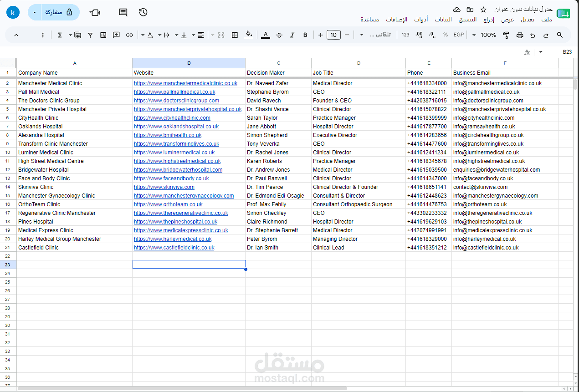This screenshot has width=579, height=392.
Task: Open the أدوات menu
Action: pos(421,20)
